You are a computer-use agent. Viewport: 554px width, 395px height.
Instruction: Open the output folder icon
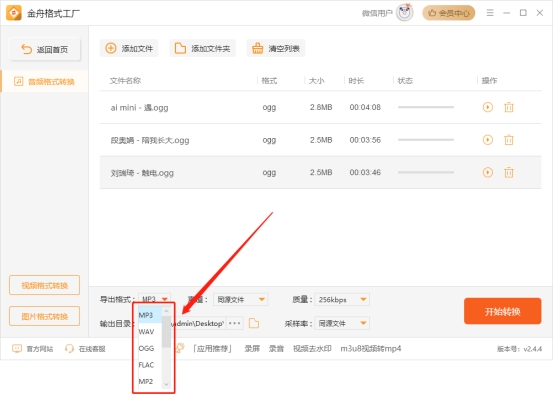(x=254, y=323)
